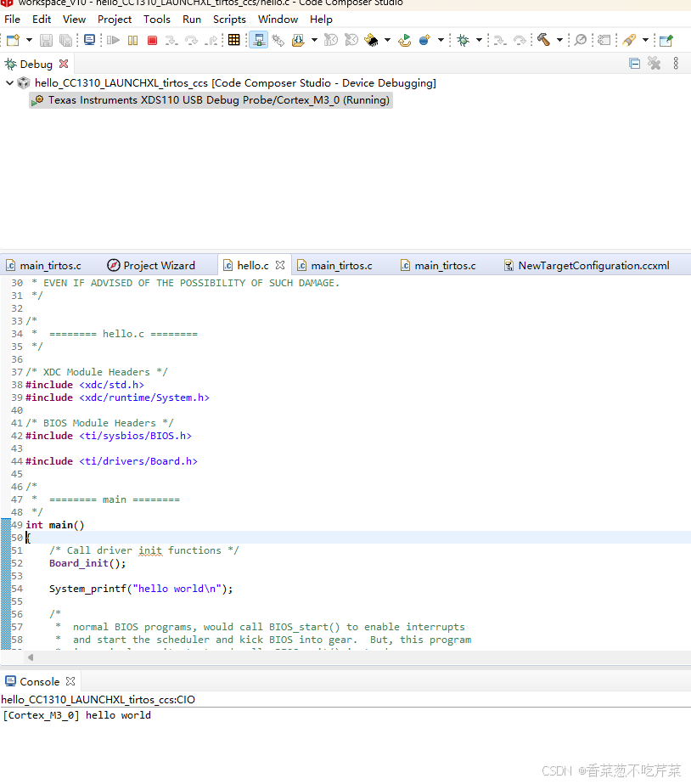Click the Load Program folder icon
691x784 pixels.
[298, 40]
